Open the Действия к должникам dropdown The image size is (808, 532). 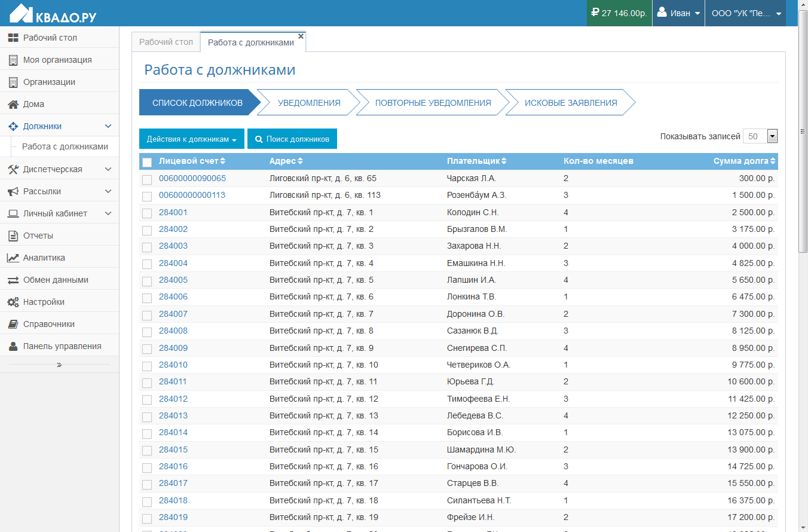pyautogui.click(x=191, y=139)
